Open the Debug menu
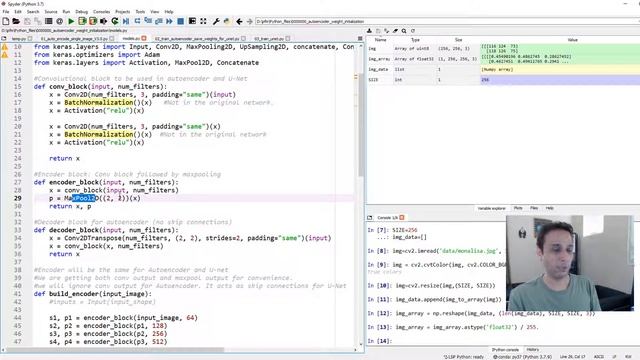 (x=82, y=12)
